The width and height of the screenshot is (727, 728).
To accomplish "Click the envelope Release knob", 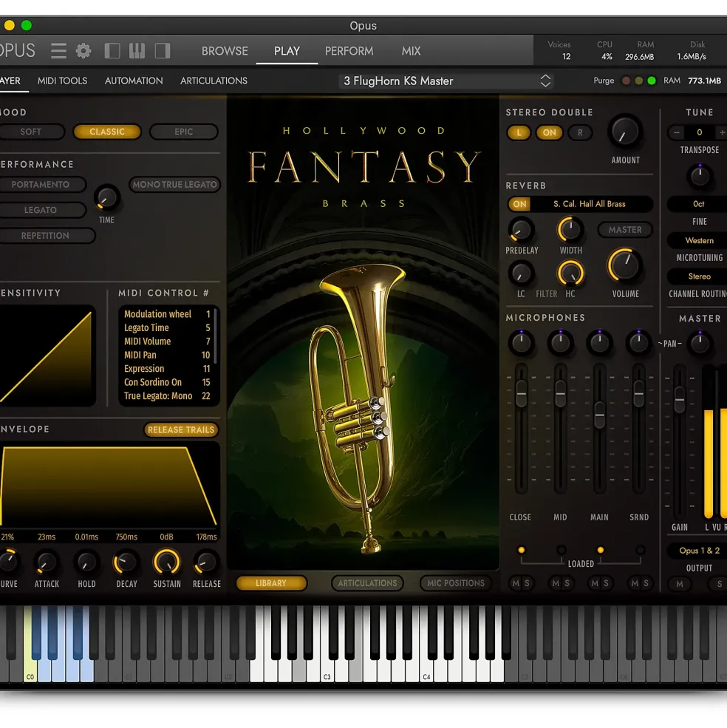I will (x=206, y=563).
